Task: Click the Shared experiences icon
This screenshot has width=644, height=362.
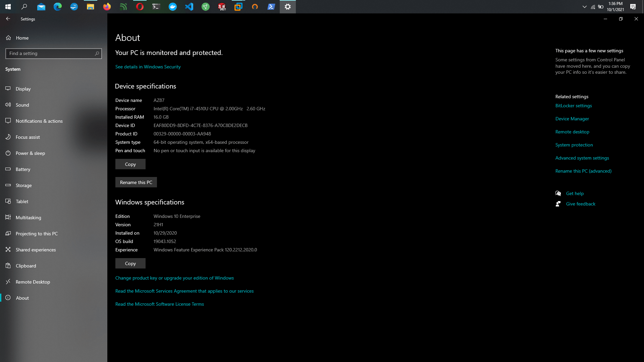Action: coord(8,249)
